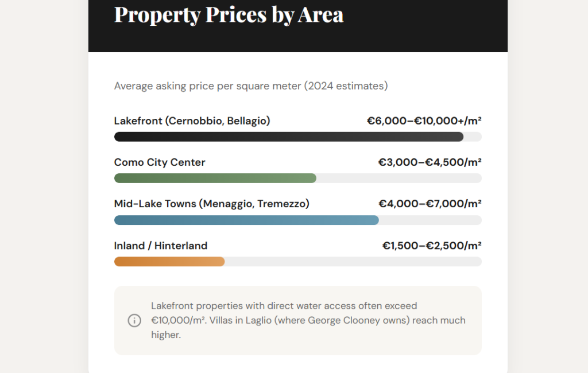Click the info icon beside the lakefront note

point(134,320)
